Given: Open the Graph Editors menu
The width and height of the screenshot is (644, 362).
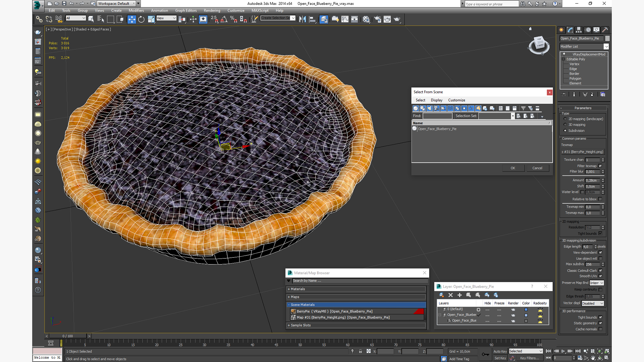Looking at the screenshot, I should 186,10.
